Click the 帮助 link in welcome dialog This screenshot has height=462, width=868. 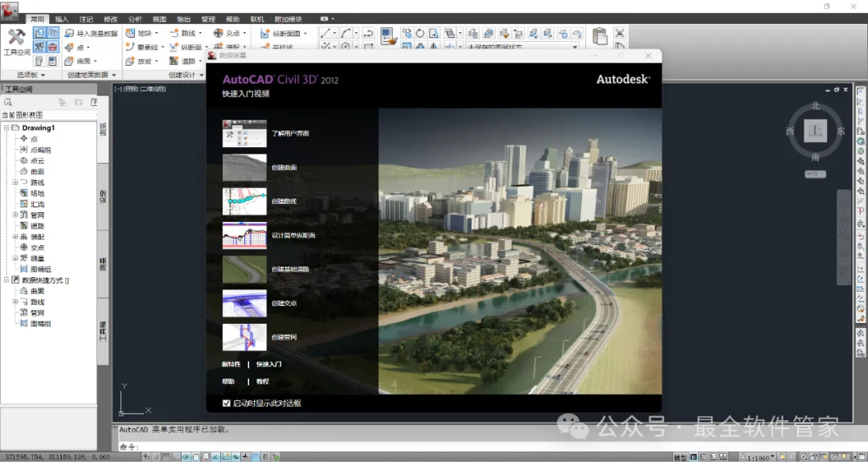point(228,381)
